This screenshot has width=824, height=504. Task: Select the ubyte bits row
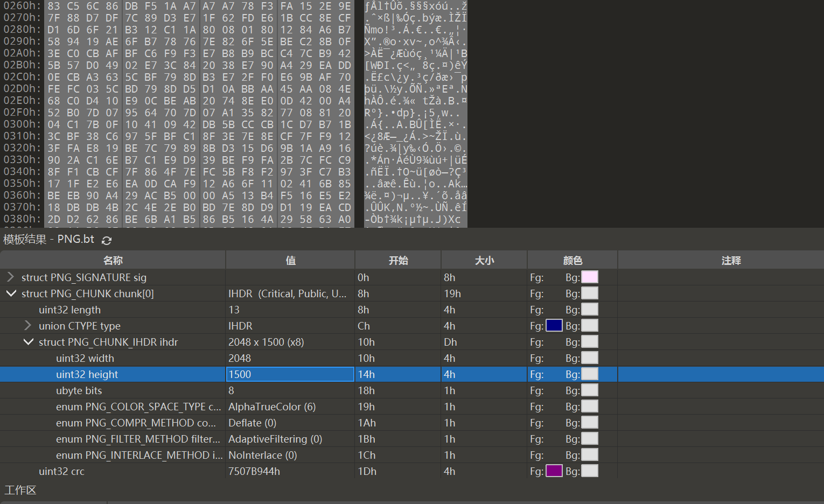(x=412, y=390)
